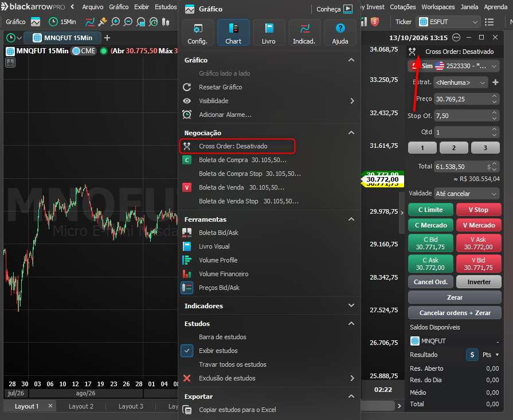Screen dimensions: 513x420
Task: Open Ajuda help button
Action: tap(340, 33)
